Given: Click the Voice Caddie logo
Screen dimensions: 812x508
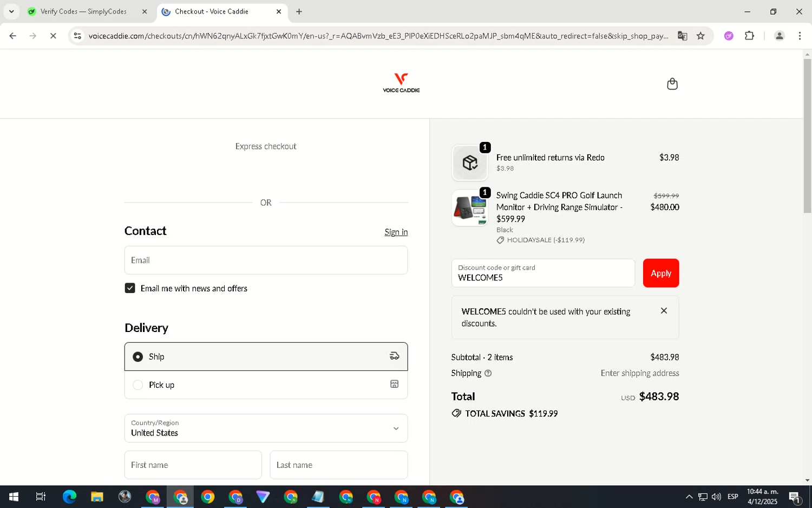Looking at the screenshot, I should point(401,83).
